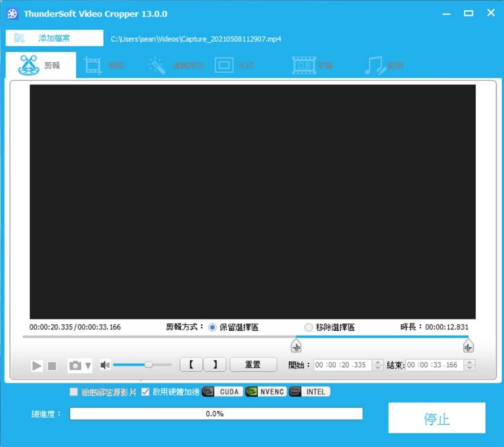Click the blue selected range on timeline
504x447 pixels.
click(x=382, y=337)
